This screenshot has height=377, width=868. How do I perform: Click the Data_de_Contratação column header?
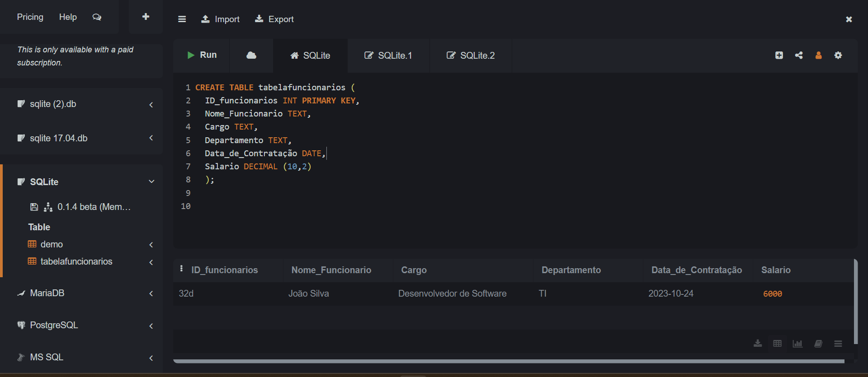pyautogui.click(x=697, y=270)
